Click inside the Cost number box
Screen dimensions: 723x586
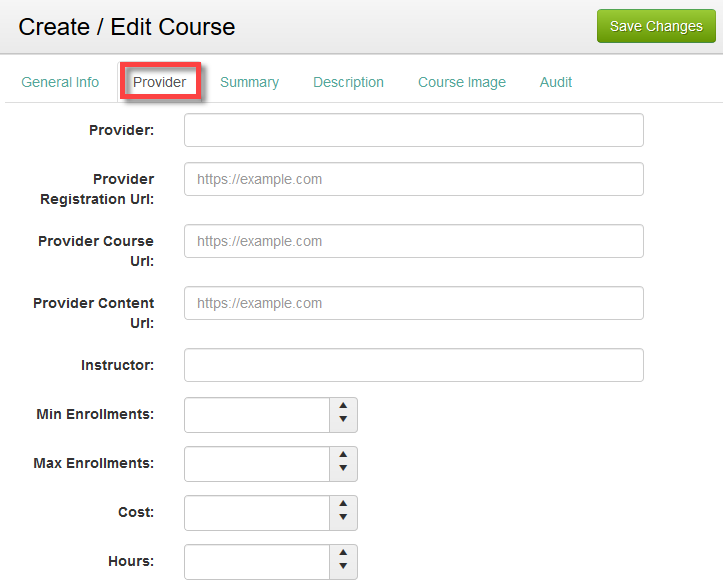point(257,513)
